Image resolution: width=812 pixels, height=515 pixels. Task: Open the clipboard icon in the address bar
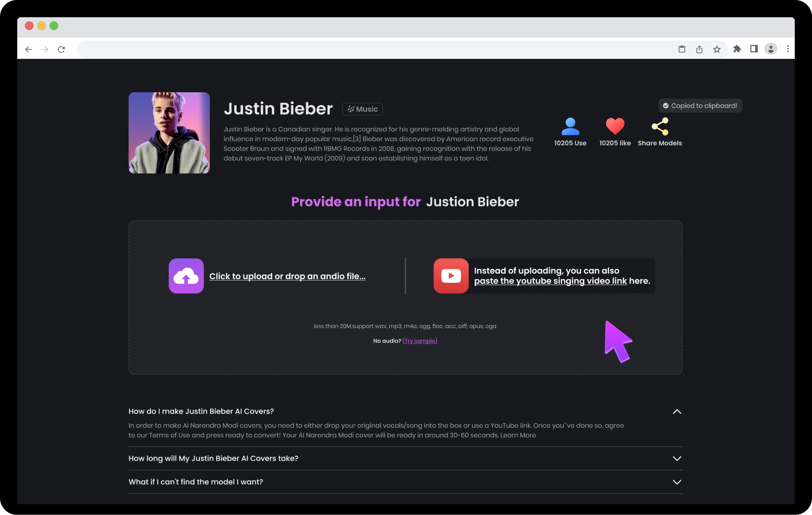[x=682, y=49]
